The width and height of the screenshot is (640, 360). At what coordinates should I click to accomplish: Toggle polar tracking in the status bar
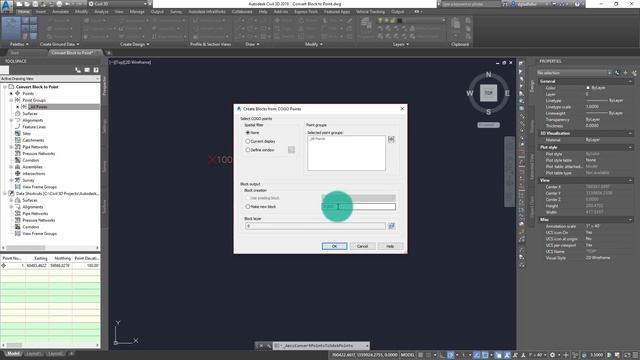451,355
